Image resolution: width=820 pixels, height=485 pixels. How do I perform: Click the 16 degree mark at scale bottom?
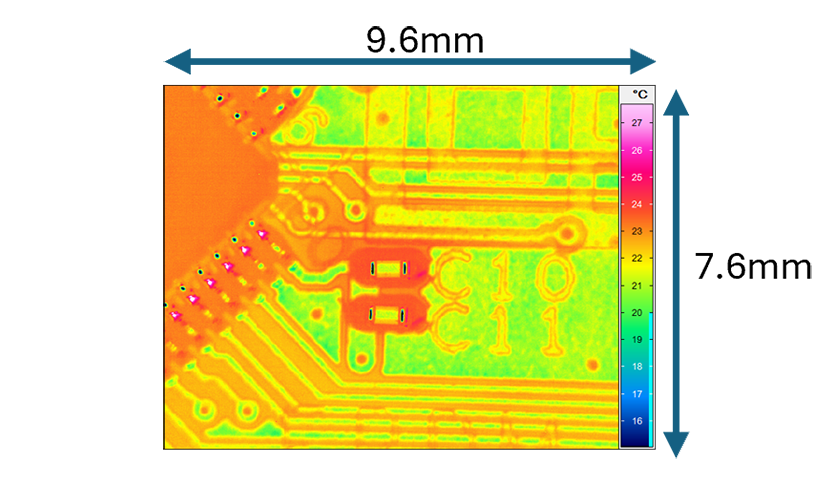[x=636, y=421]
